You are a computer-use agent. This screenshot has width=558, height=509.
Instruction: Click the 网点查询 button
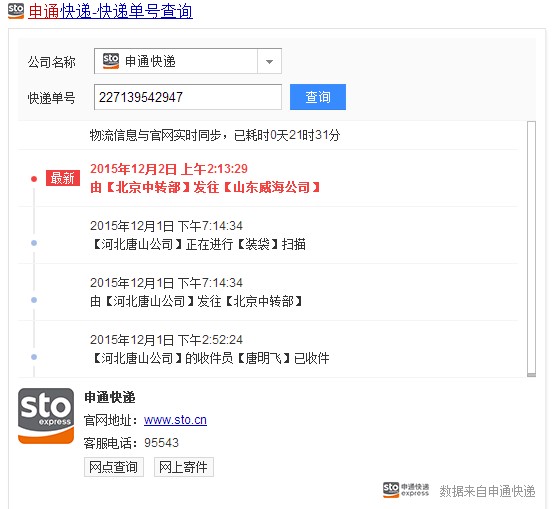114,467
